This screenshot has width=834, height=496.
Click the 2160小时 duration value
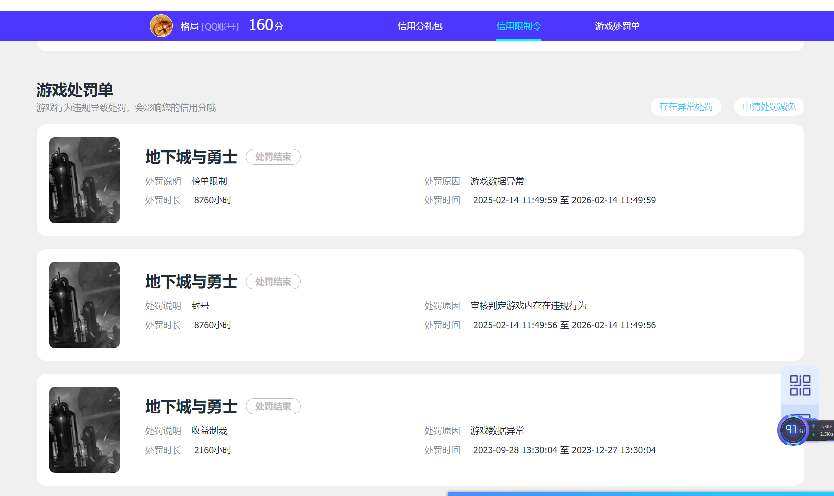click(x=212, y=450)
